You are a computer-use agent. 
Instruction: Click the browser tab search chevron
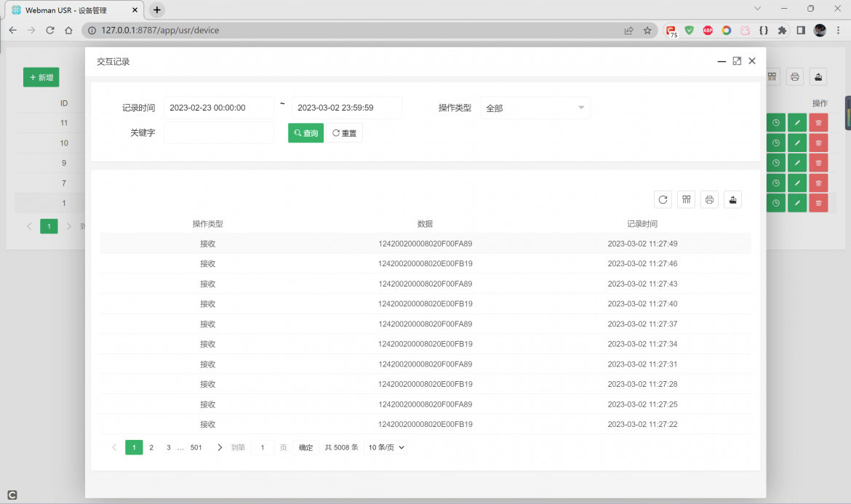(757, 9)
